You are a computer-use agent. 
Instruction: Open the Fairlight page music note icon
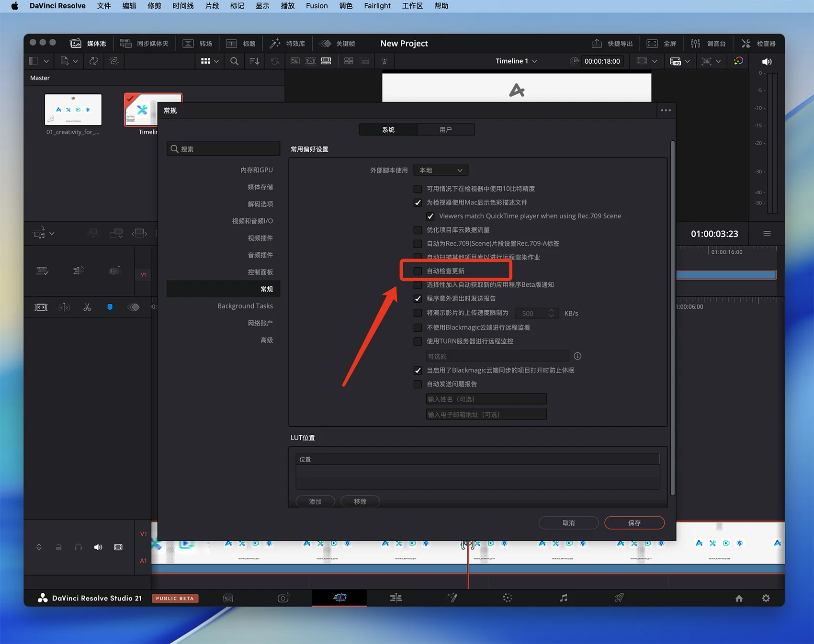[564, 598]
